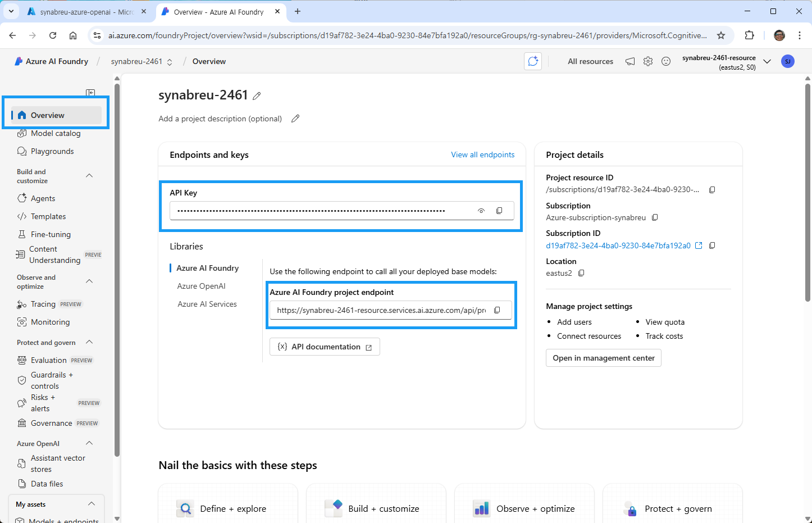Screen dimensions: 812x523
Task: Open Subscription ID in external link icon
Action: 699,245
